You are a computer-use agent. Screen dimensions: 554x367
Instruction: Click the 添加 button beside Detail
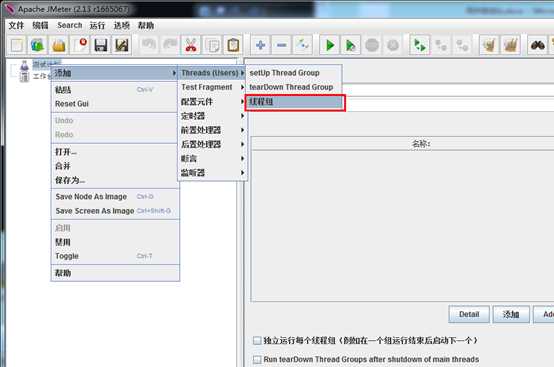pos(511,314)
